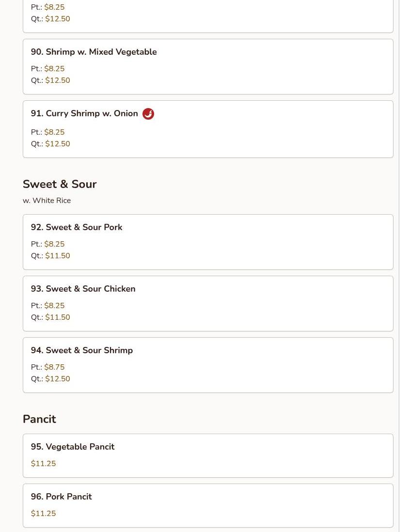
Task: Click Pt. $8.25 price of Sweet & Sour Chicken
Action: (47, 305)
